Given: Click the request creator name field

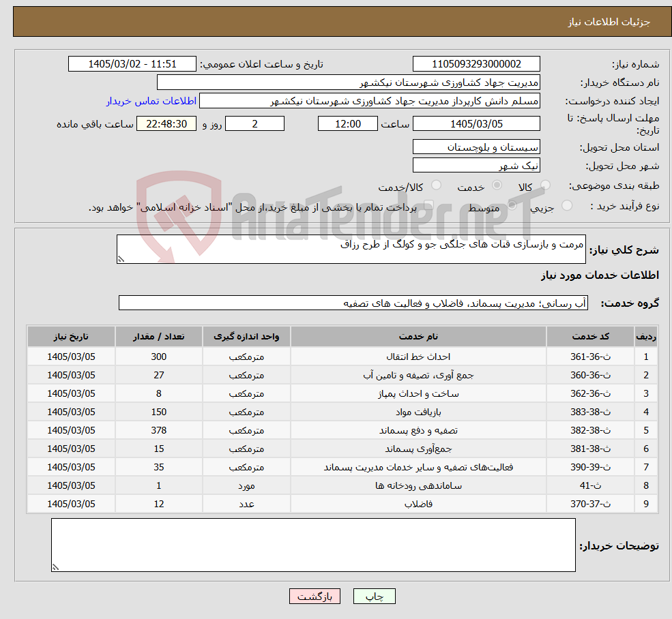Looking at the screenshot, I should 369,101.
